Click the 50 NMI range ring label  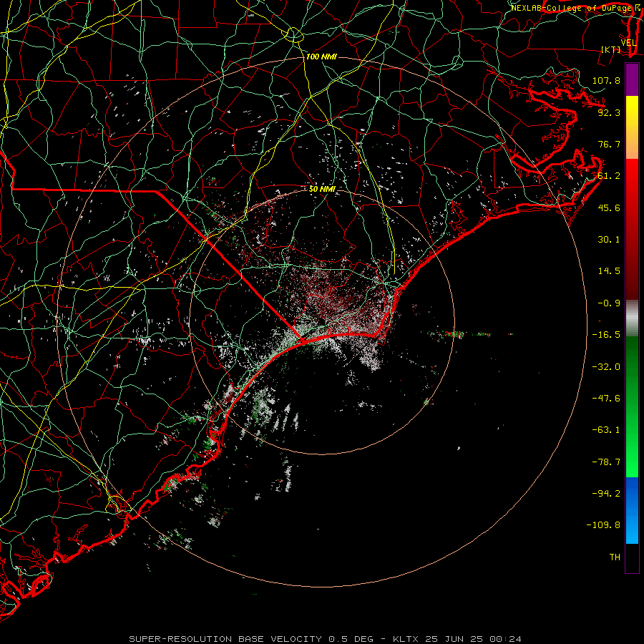322,189
